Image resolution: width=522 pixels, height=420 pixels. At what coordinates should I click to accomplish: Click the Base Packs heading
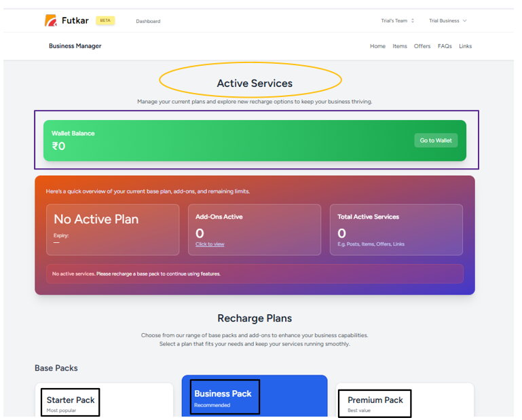click(56, 368)
